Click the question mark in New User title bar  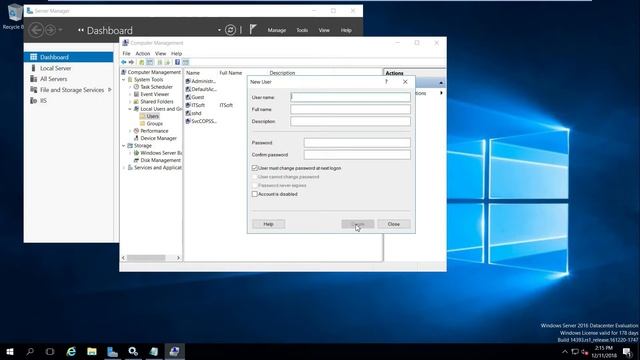pos(387,82)
